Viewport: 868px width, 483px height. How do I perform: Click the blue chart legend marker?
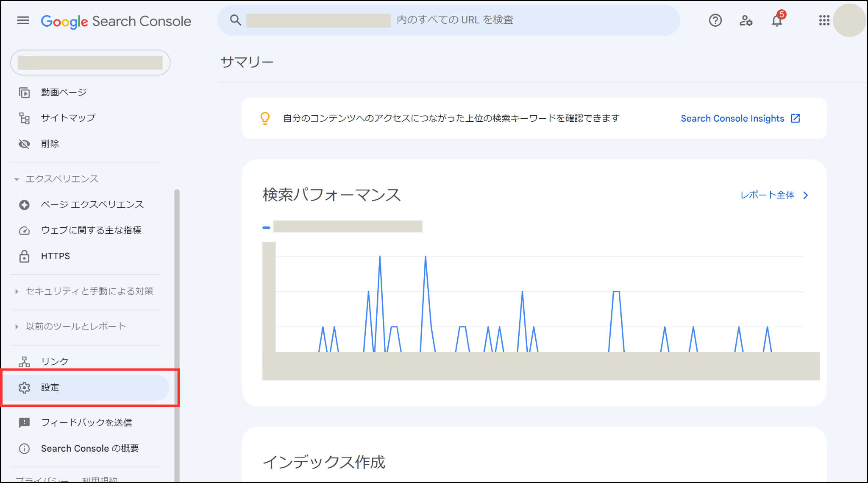266,228
